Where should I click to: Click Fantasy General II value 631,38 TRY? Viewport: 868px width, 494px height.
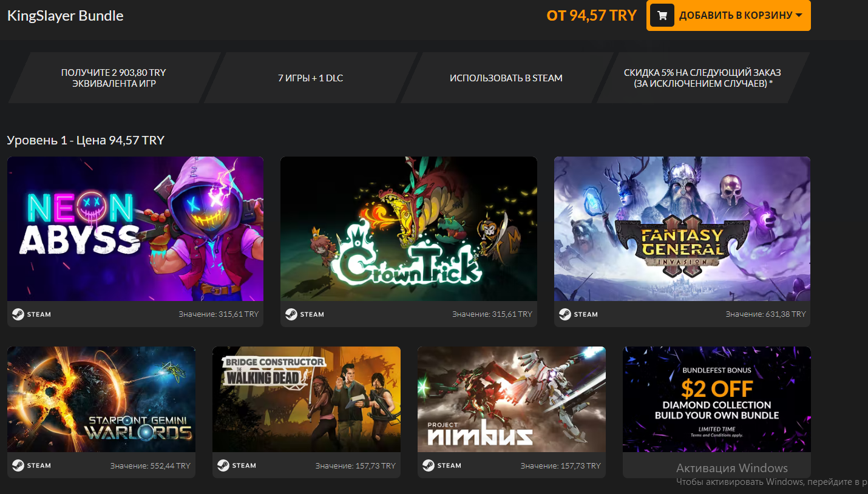tap(766, 314)
